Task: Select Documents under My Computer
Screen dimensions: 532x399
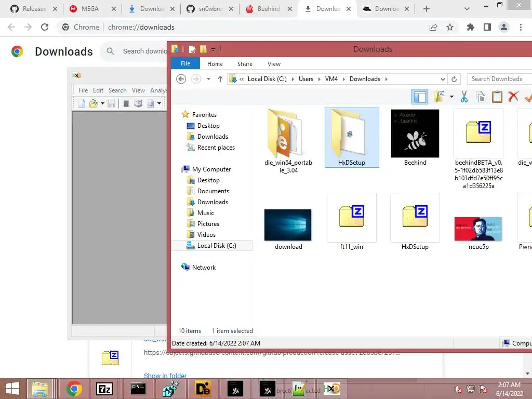Action: (213, 191)
